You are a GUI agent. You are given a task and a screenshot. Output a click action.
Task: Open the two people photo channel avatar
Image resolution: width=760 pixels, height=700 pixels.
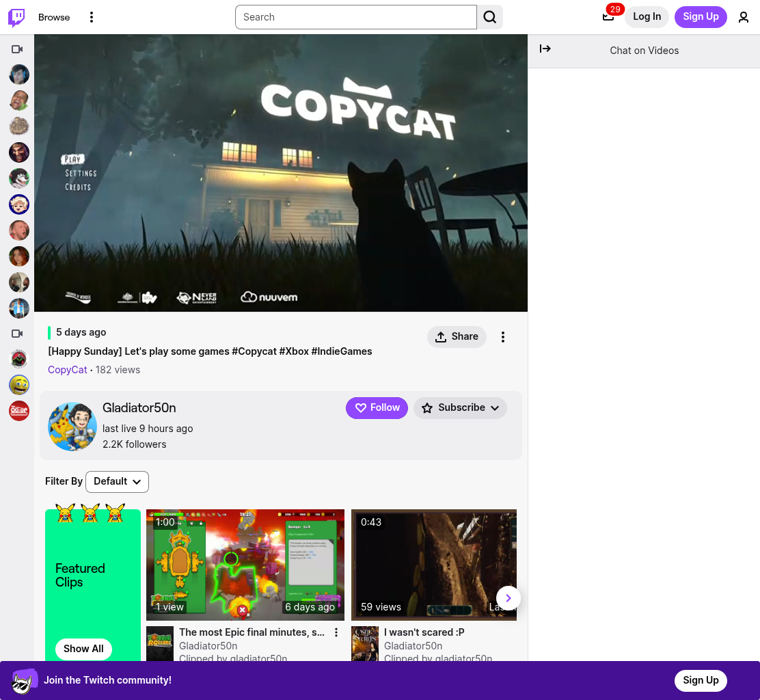19,282
